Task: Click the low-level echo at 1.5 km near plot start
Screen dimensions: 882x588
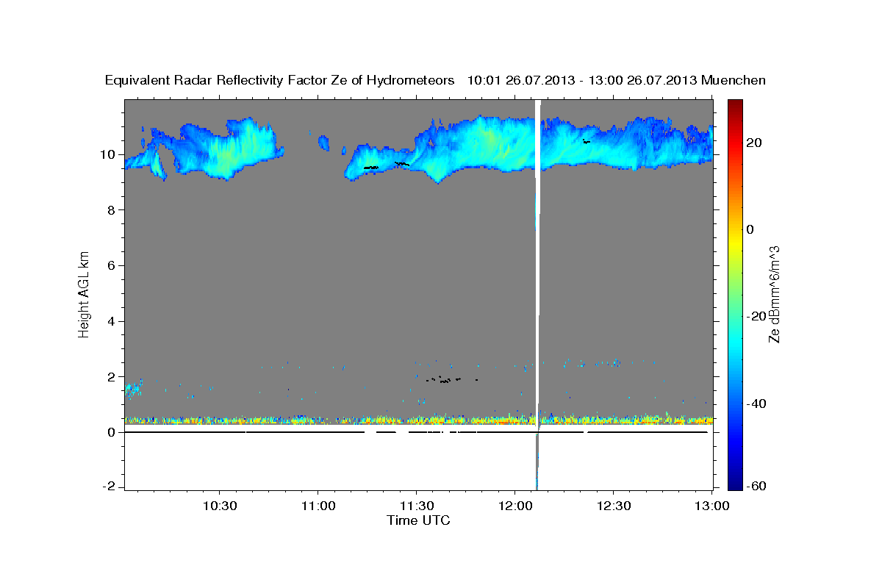Action: tap(132, 390)
